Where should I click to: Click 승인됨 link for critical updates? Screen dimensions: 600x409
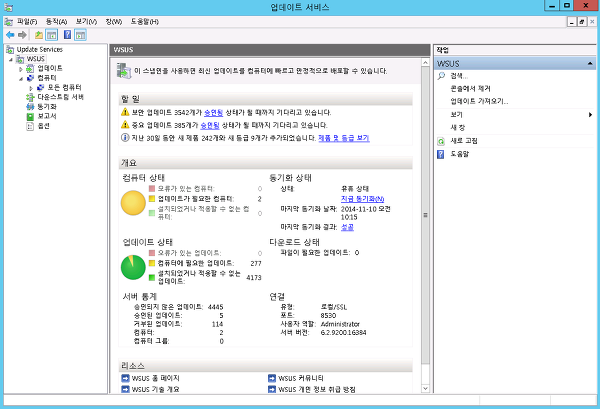tap(210, 125)
